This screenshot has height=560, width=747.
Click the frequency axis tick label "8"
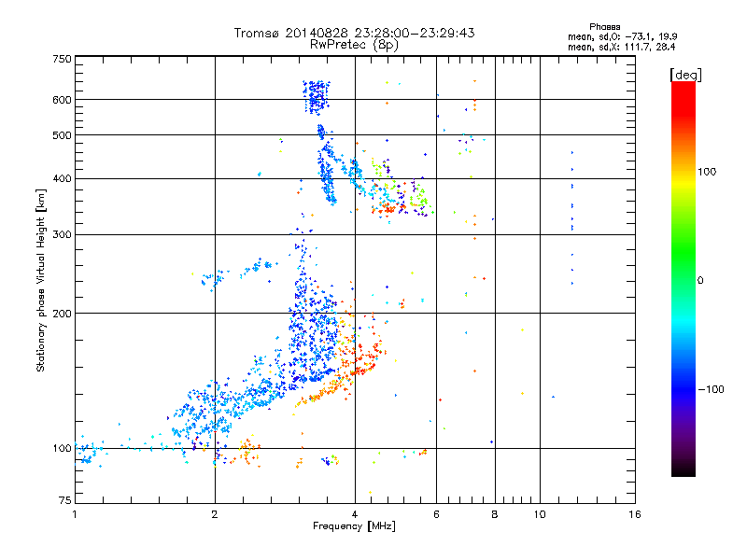pyautogui.click(x=495, y=514)
